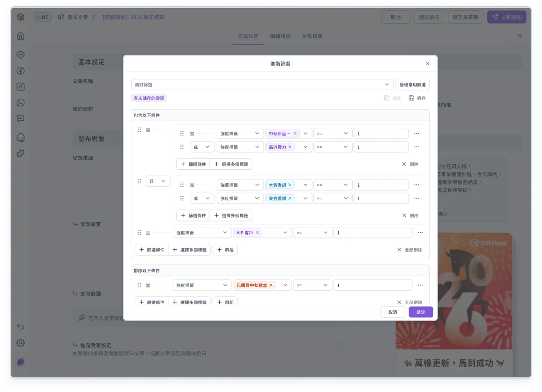
Task: Click 管理常用篩選 button
Action: [412, 85]
